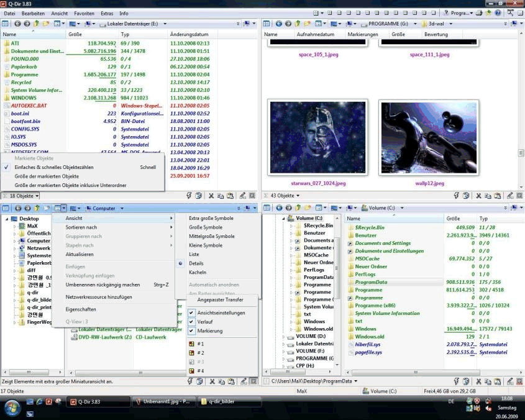This screenshot has width=525, height=420.
Task: Click paste icon below bottom-right pane
Action: [x=498, y=381]
